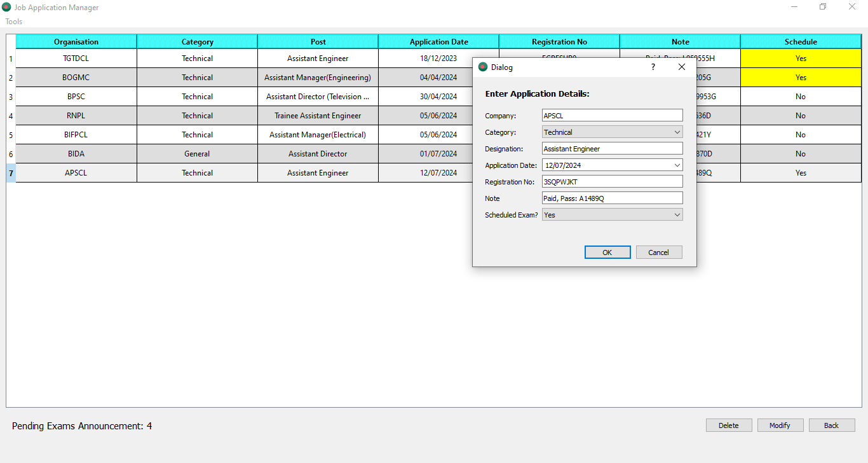
Task: Click the Schedule No cell for BPSC
Action: click(x=801, y=97)
